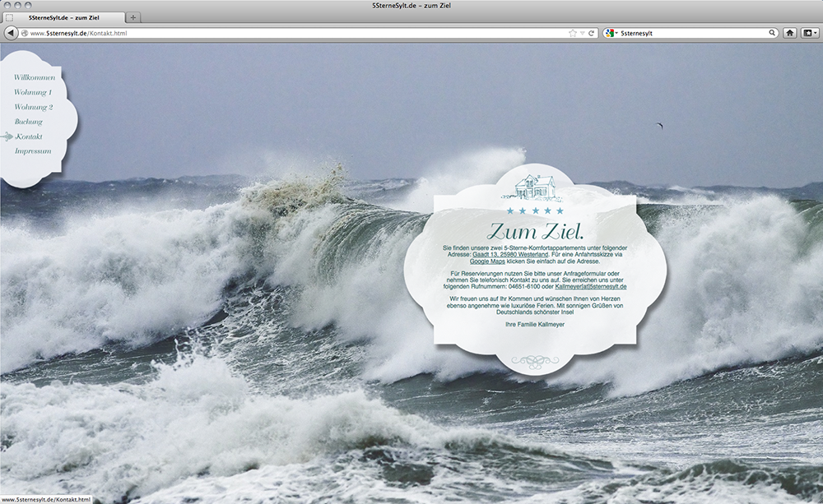Open the Wohnung 1 menu item
823x504 pixels.
(x=33, y=92)
